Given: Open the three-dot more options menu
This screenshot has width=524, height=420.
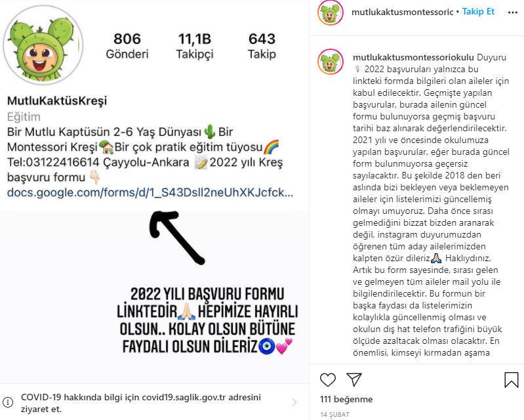Looking at the screenshot, I should [x=513, y=12].
